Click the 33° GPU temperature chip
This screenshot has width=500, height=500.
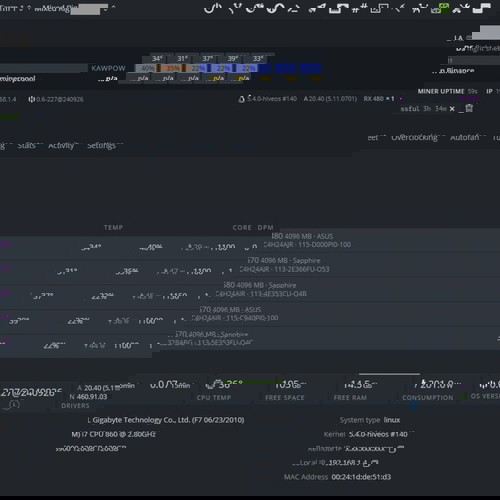point(258,59)
